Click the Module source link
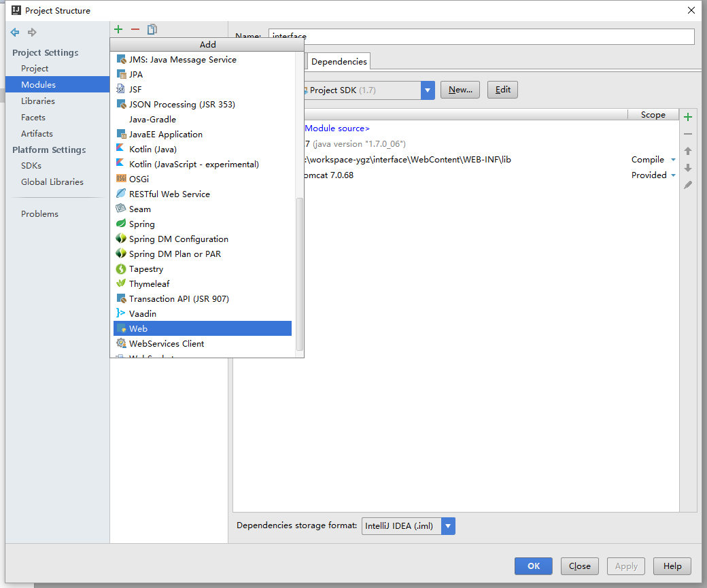This screenshot has height=588, width=707. point(337,128)
